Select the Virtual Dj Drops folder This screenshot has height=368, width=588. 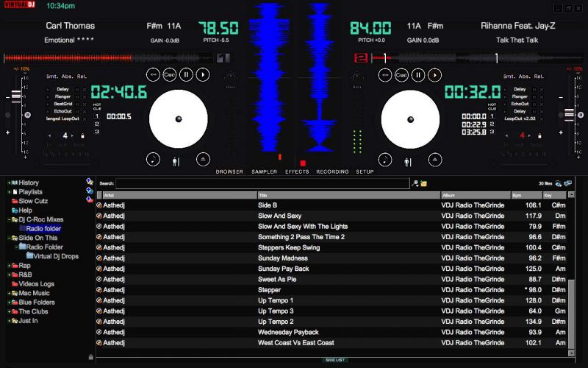point(56,256)
